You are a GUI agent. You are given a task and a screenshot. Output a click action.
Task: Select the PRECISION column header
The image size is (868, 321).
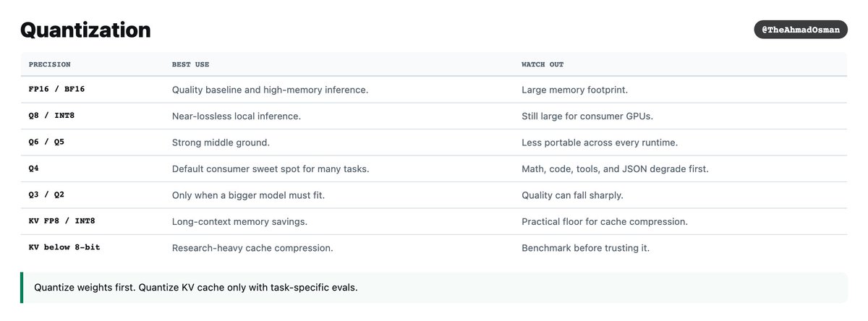pos(50,64)
